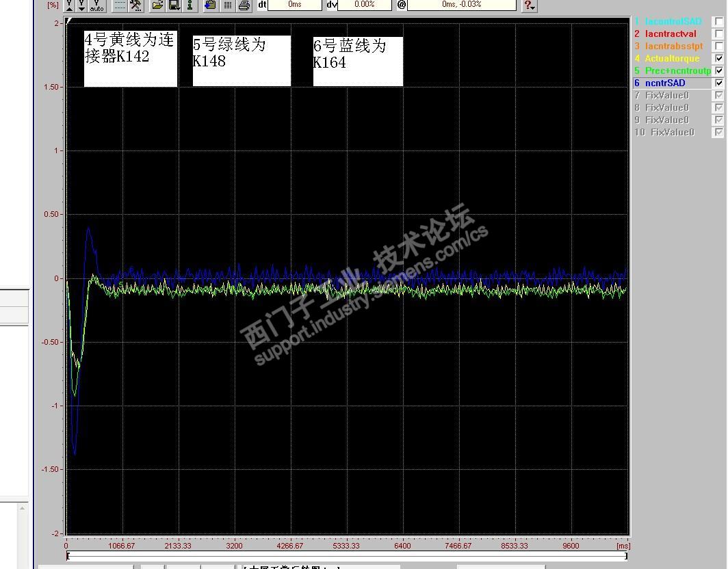The height and width of the screenshot is (569, 728).
Task: Click the Y-axis scale down icon
Action: coord(81,5)
